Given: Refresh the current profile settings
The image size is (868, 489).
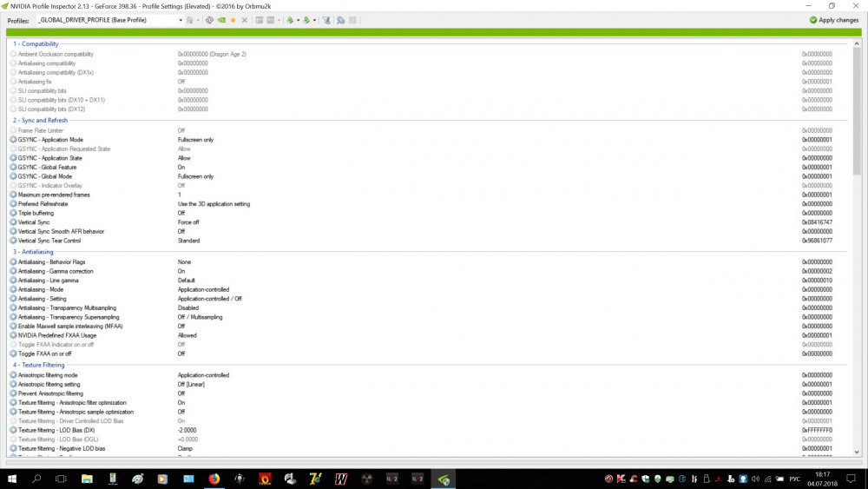Looking at the screenshot, I should pyautogui.click(x=209, y=20).
